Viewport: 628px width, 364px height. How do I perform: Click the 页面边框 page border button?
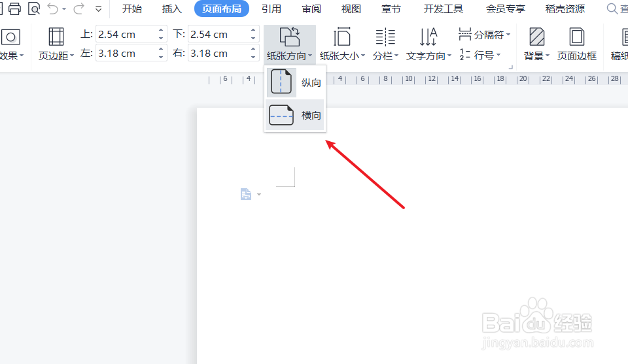coord(577,44)
